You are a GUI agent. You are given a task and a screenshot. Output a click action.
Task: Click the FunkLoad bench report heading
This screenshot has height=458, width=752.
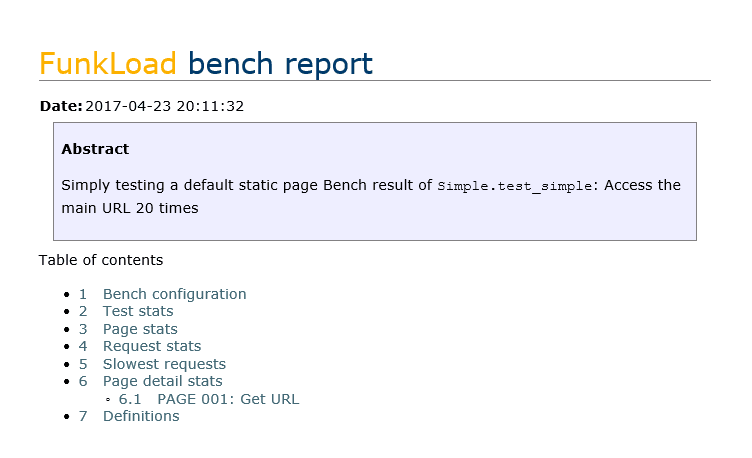206,63
